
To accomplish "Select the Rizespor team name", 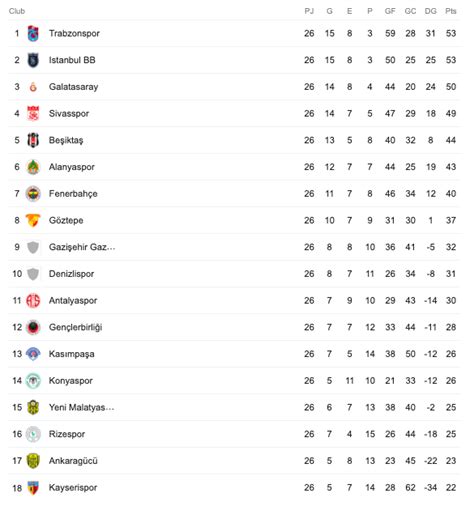I will 67,434.
